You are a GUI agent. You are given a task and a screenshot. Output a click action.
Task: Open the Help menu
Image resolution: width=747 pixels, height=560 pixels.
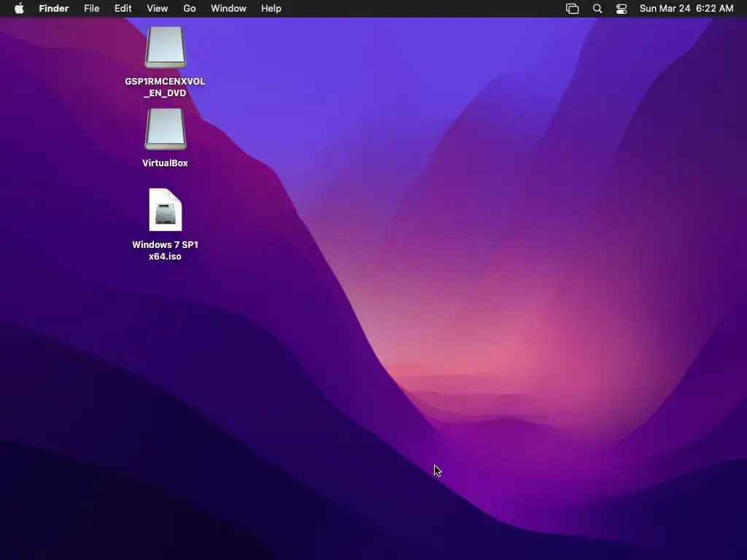tap(271, 9)
